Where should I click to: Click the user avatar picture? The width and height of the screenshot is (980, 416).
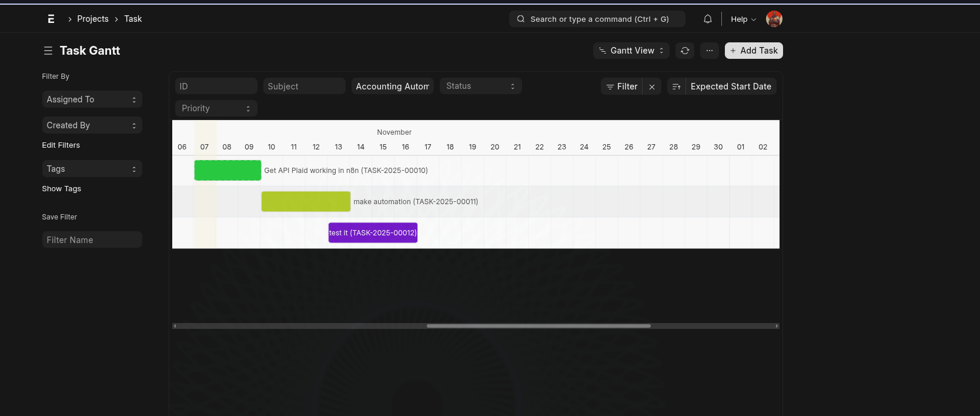(x=774, y=19)
